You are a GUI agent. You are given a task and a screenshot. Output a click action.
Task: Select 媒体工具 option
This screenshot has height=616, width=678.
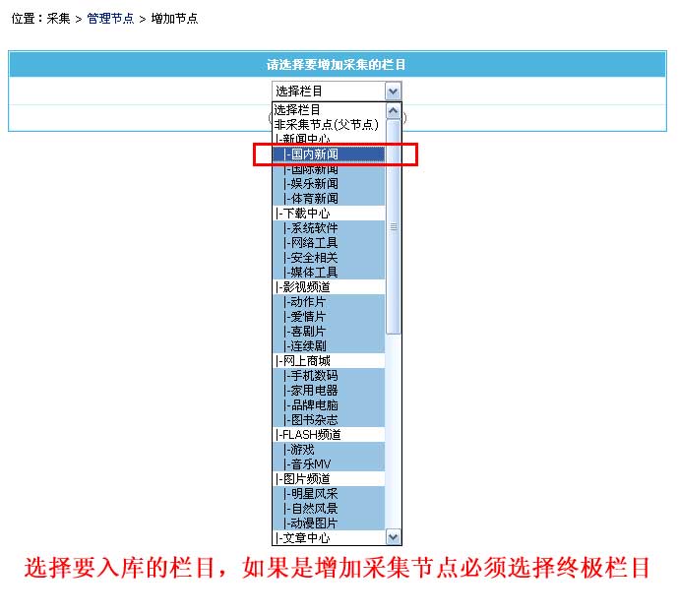(x=311, y=273)
